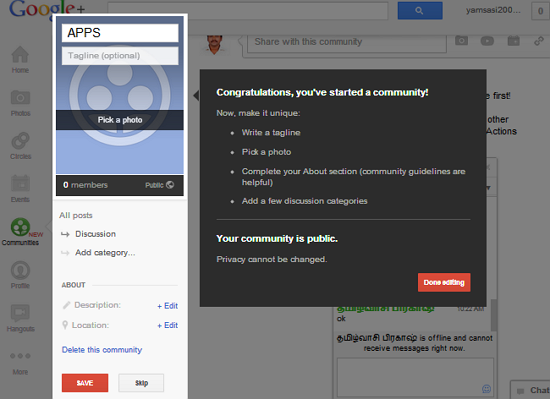Screen dimensions: 550x399
Task: Click the 0 members count
Action: pos(85,185)
